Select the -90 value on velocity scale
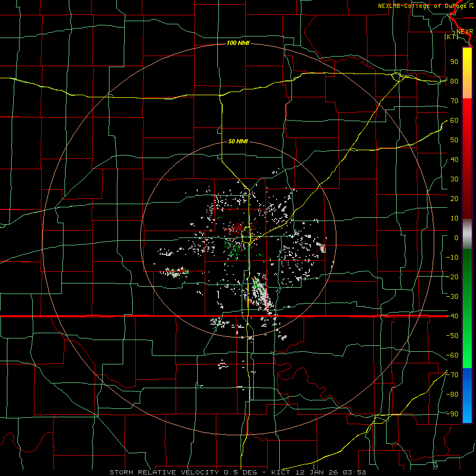Screen dimensions: 476x476 click(x=452, y=414)
